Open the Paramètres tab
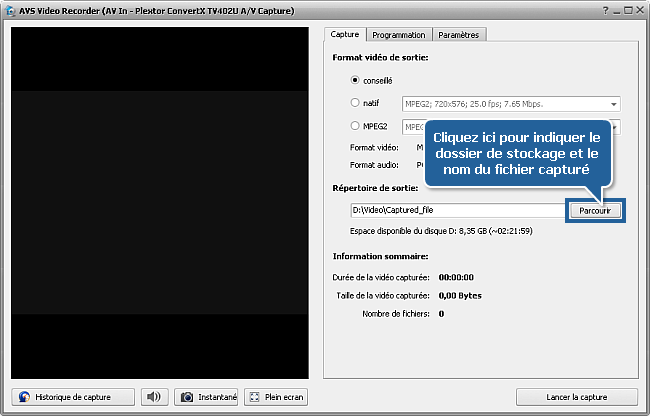 coord(459,35)
